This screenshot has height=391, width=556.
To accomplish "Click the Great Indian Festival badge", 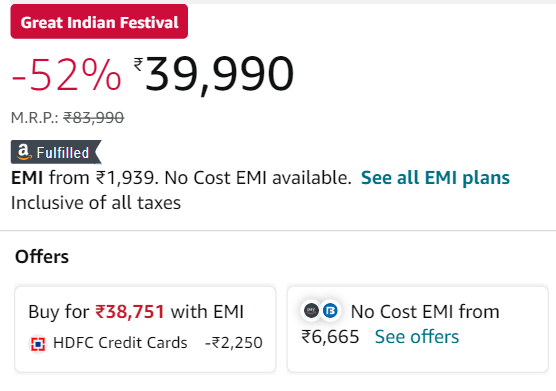I will (x=99, y=22).
